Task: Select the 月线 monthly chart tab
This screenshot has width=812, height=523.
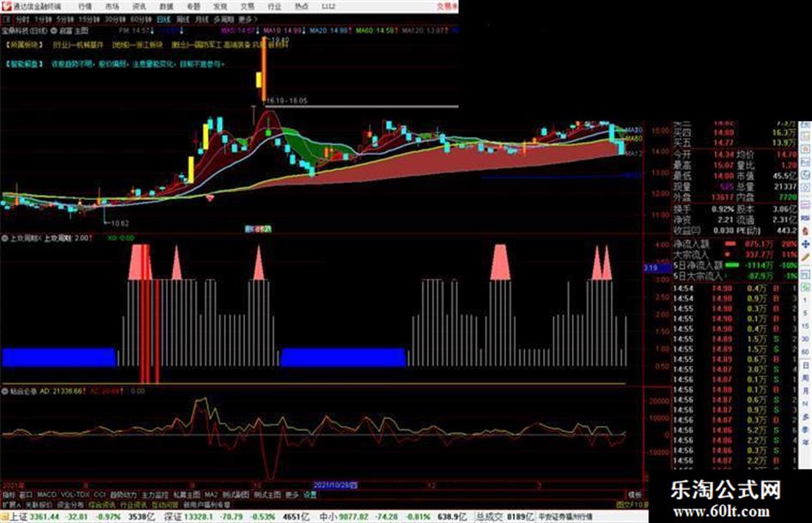Action: point(201,19)
